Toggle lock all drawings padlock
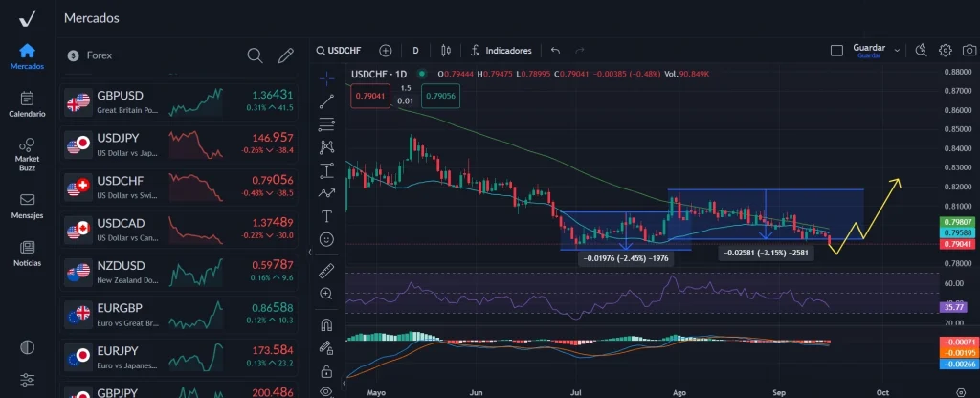The width and height of the screenshot is (980, 398). point(326,372)
